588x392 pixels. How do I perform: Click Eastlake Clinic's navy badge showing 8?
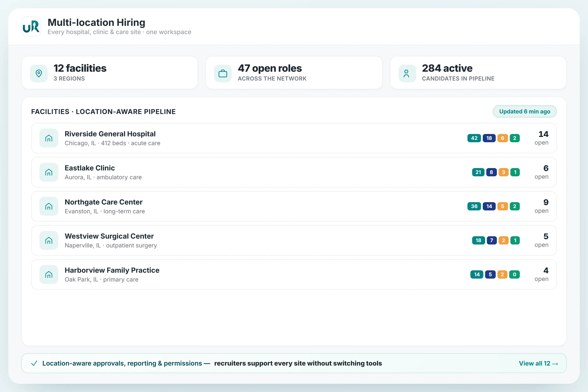pos(491,172)
